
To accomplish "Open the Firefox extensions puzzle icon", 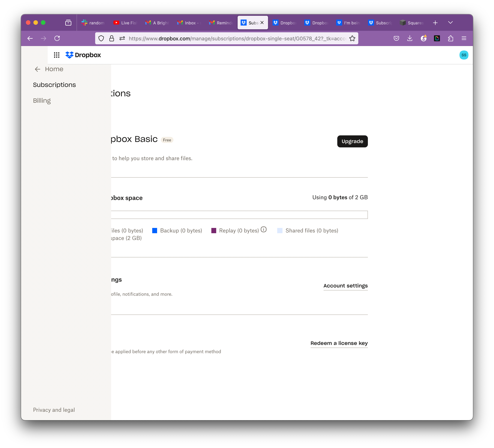I will tap(450, 38).
